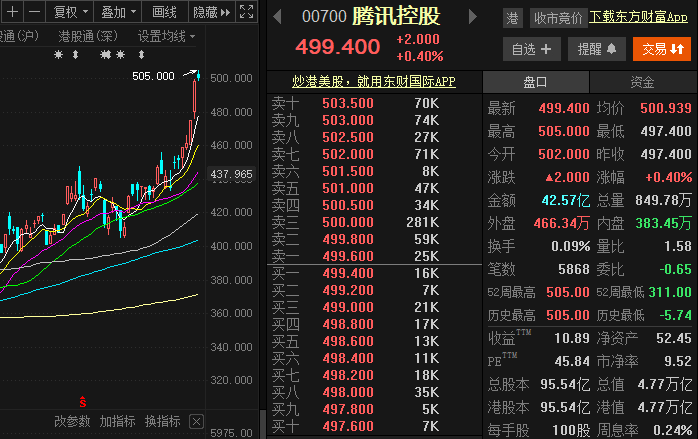Click the 00700 腾讯控股 stock title
698x439 pixels.
pos(371,16)
